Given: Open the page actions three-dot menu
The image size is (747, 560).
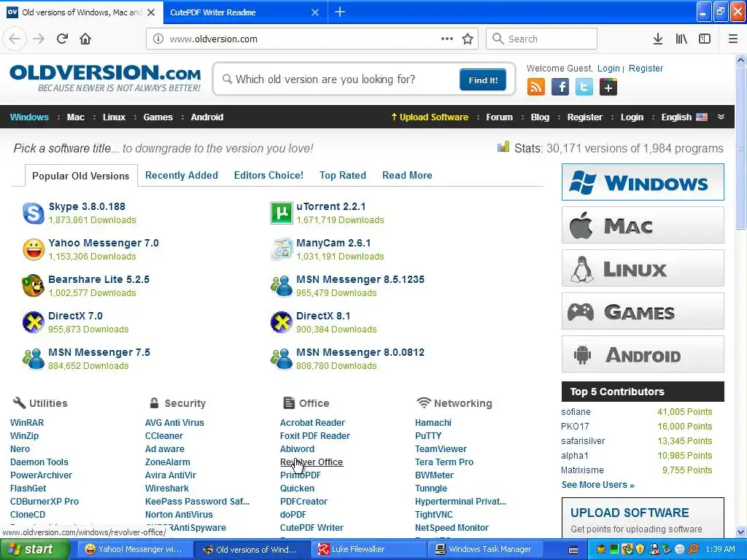Looking at the screenshot, I should [447, 39].
